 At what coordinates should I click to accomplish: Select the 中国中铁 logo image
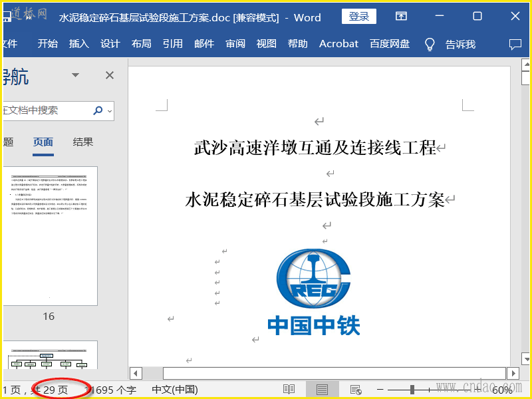click(x=313, y=292)
